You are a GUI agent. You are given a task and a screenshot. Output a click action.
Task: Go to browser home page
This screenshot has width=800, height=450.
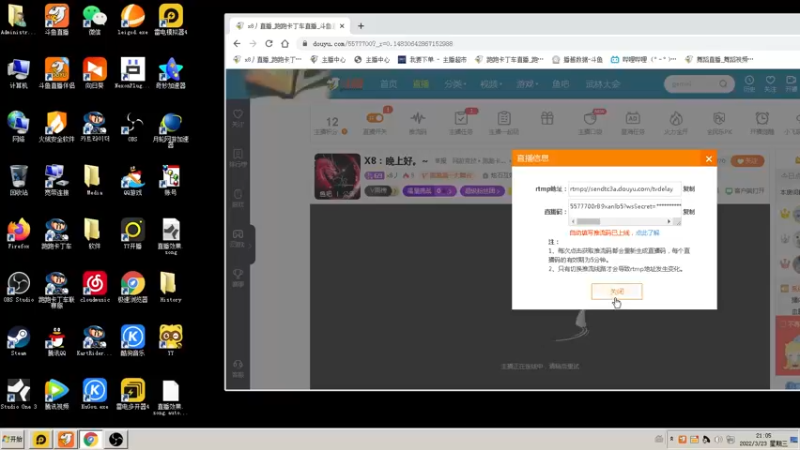(285, 44)
